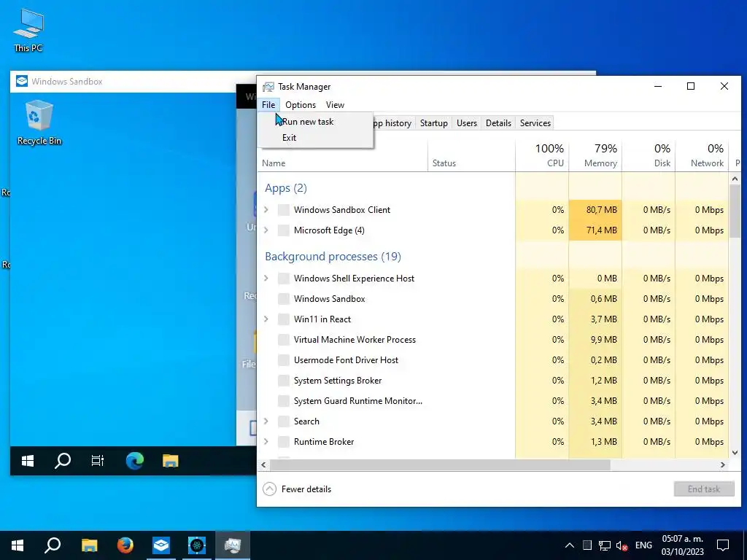The width and height of the screenshot is (747, 560).
Task: Expand Windows Shell Experience Host
Action: click(266, 278)
